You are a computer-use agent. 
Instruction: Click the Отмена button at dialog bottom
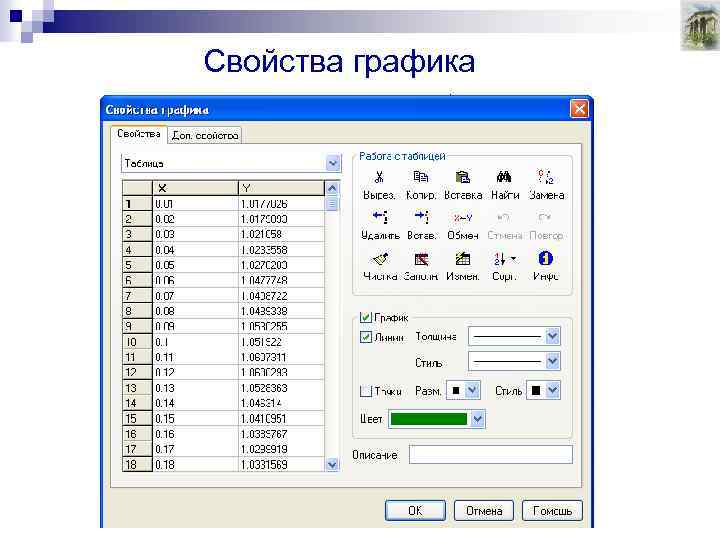pyautogui.click(x=484, y=511)
